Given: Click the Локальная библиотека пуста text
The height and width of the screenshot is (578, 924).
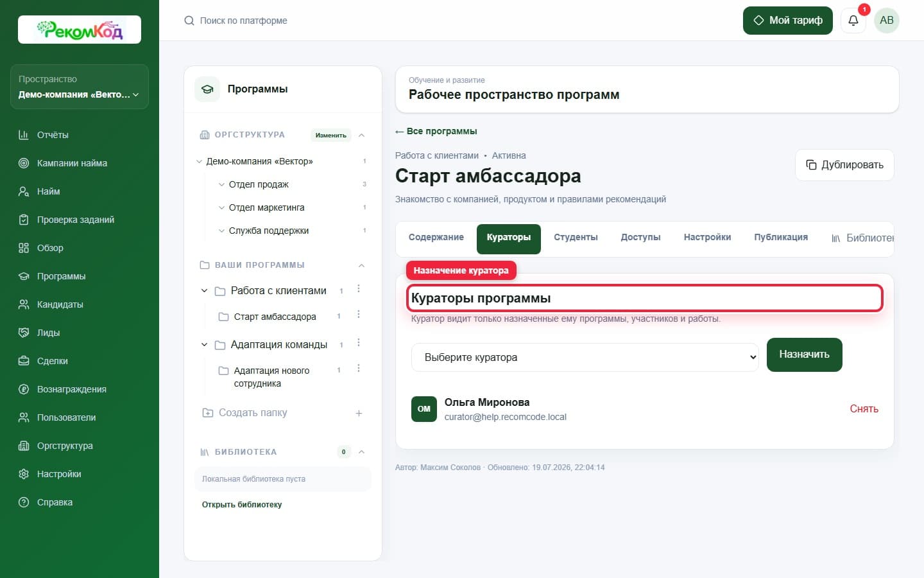Looking at the screenshot, I should pyautogui.click(x=253, y=479).
